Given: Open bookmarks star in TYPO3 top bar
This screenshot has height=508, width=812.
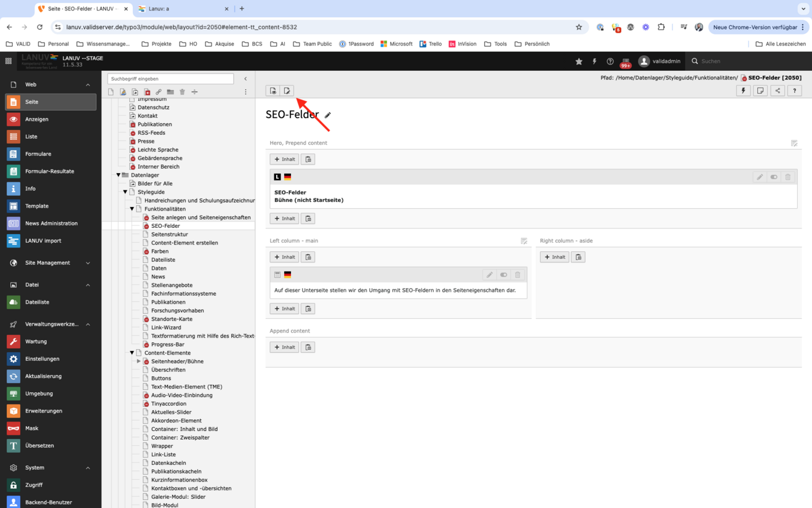Looking at the screenshot, I should pyautogui.click(x=579, y=62).
